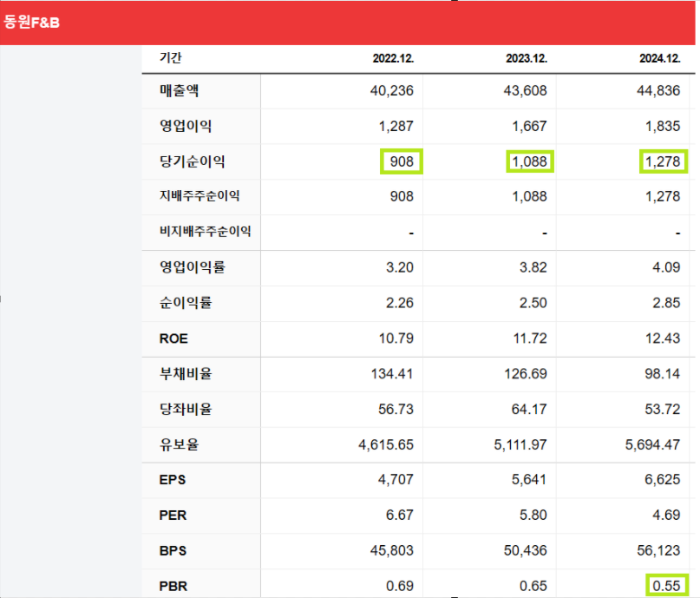Click the BPS value 50,436
Screen dimensions: 700x598
525,550
